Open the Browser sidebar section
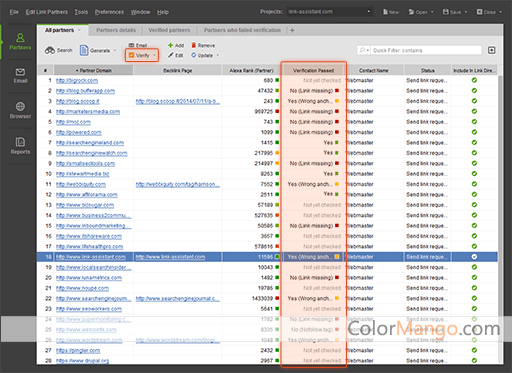 (20, 111)
